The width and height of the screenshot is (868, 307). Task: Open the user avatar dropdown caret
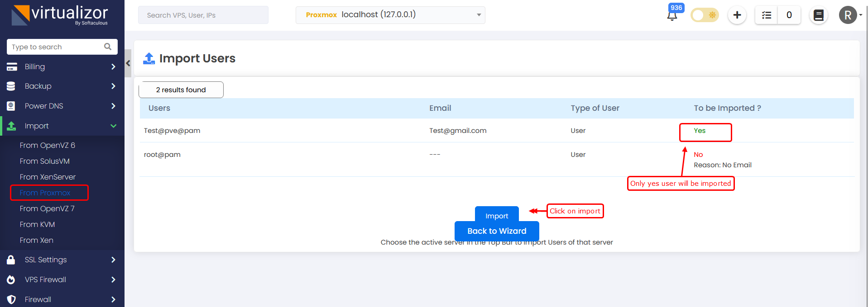[x=860, y=15]
